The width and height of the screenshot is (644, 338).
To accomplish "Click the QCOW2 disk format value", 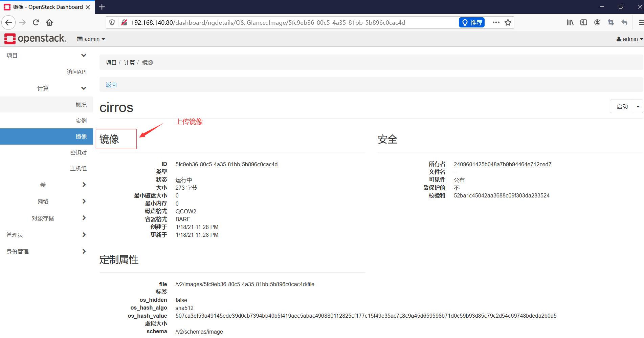I will 186,211.
